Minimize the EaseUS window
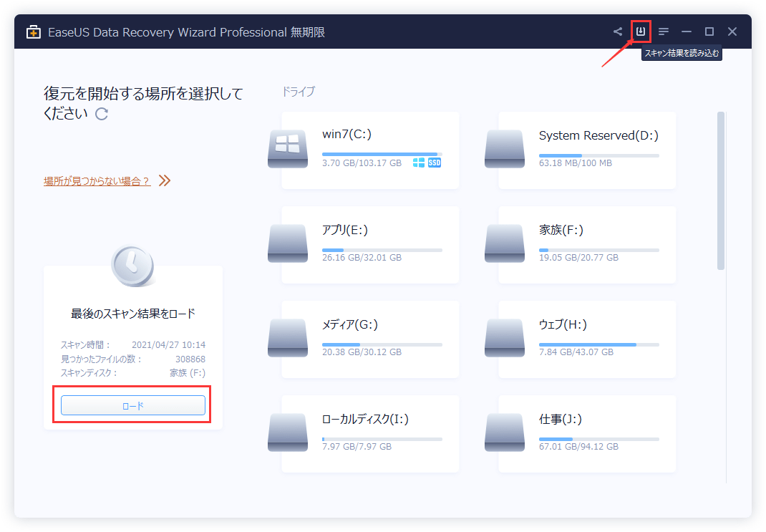Image resolution: width=766 pixels, height=532 pixels. pos(687,32)
